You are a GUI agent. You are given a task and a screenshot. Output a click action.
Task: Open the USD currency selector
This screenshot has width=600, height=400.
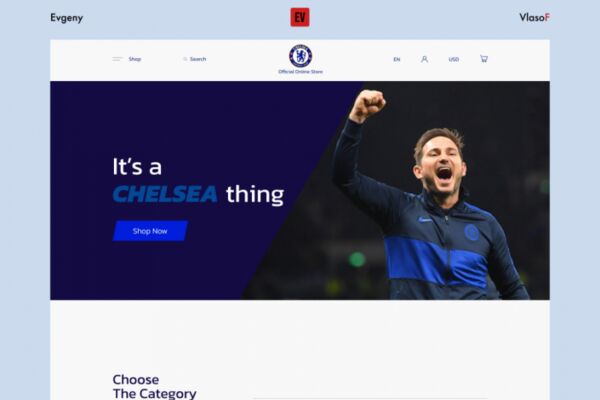tap(453, 59)
